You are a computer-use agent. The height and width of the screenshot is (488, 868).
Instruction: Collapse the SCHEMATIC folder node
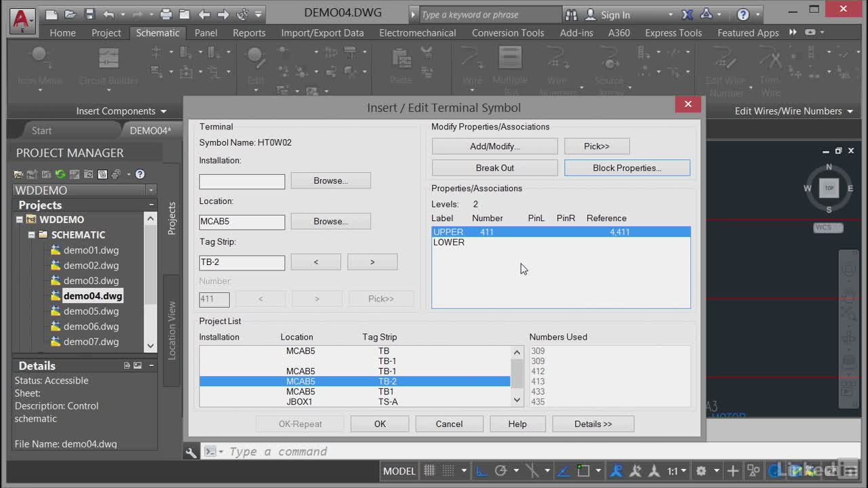coord(31,235)
